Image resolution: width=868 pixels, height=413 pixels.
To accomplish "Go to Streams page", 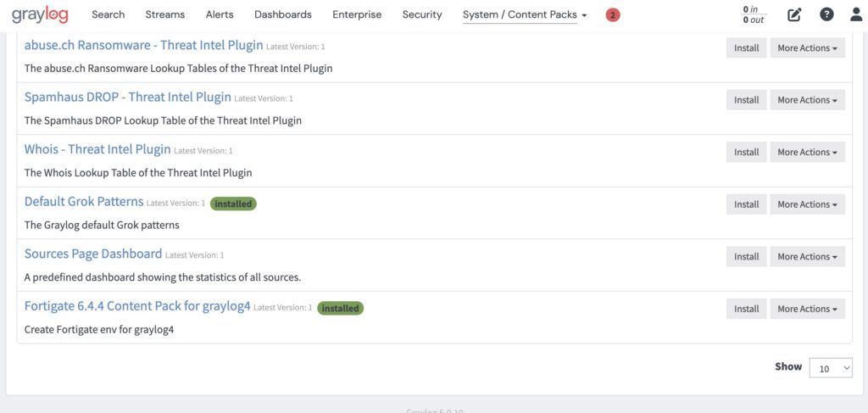I will [x=165, y=15].
